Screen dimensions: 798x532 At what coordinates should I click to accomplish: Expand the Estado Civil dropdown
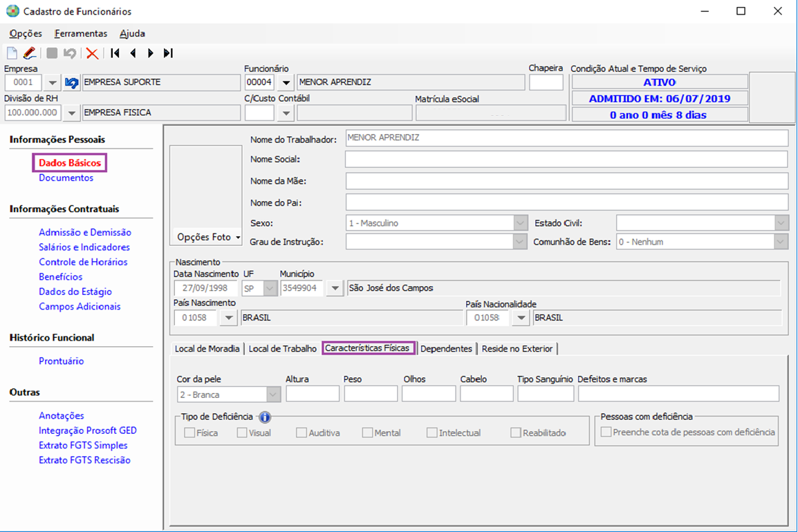(x=781, y=222)
